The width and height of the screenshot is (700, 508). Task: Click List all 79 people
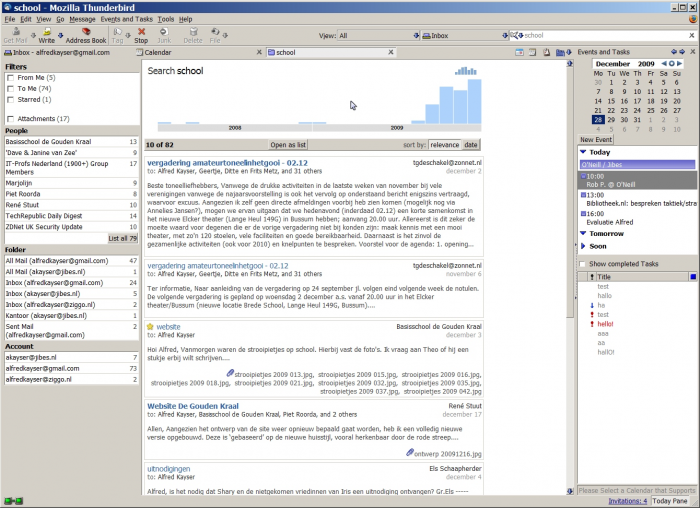(x=122, y=238)
